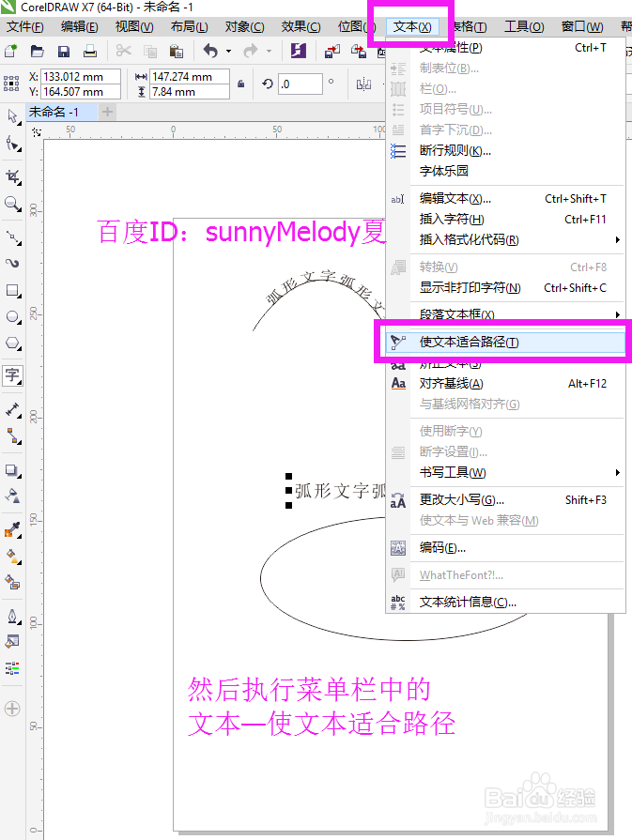
Task: Choose 字体乐园 menu entry
Action: 505,172
